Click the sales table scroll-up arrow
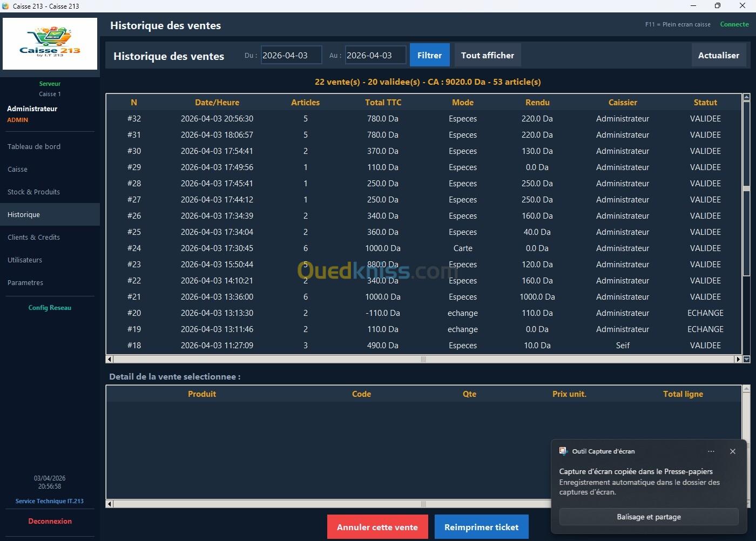Image resolution: width=756 pixels, height=541 pixels. (x=746, y=98)
